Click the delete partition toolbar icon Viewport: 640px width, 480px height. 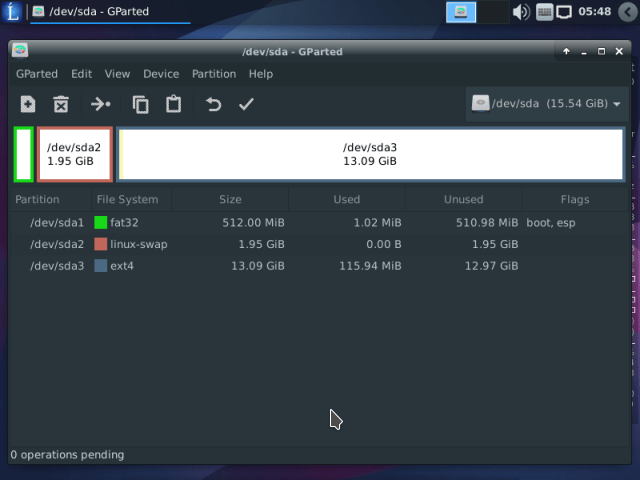click(61, 104)
